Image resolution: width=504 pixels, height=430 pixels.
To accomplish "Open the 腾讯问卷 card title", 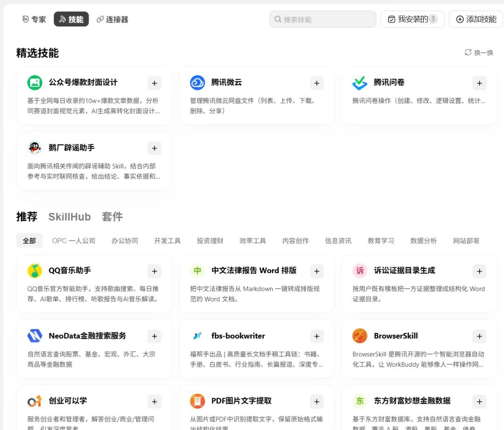I will pyautogui.click(x=389, y=82).
